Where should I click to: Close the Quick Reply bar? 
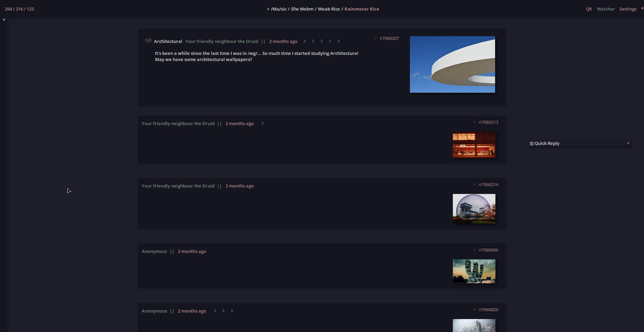(x=628, y=143)
